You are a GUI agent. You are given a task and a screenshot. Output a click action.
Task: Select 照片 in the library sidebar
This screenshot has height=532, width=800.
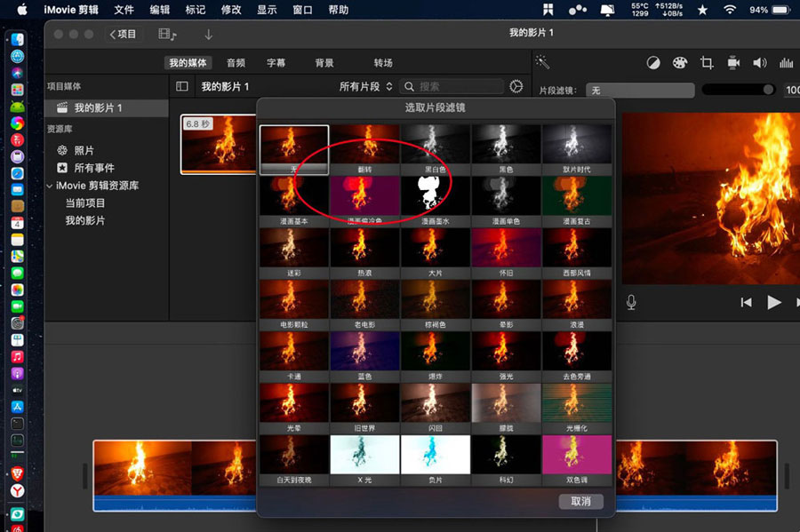coord(84,150)
